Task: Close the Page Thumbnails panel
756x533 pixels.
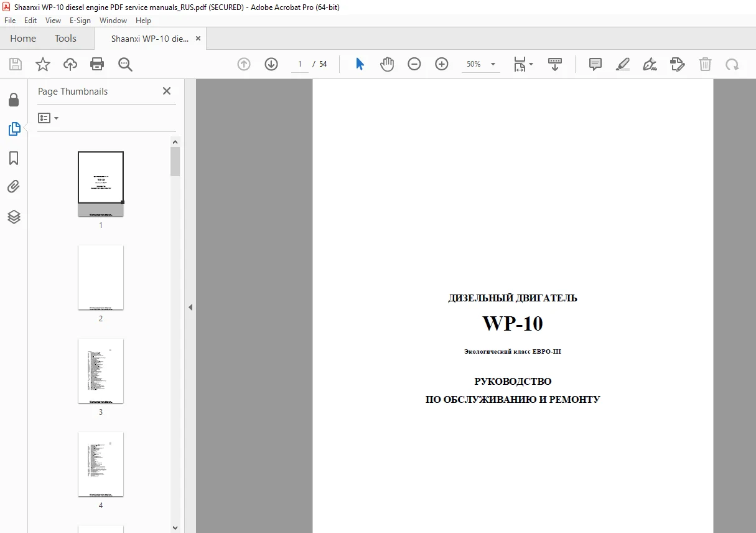Action: 166,91
